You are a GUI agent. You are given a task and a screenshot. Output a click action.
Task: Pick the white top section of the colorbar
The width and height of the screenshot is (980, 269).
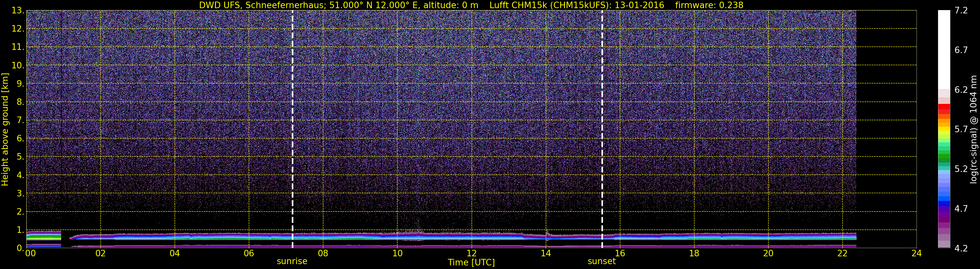coord(944,50)
